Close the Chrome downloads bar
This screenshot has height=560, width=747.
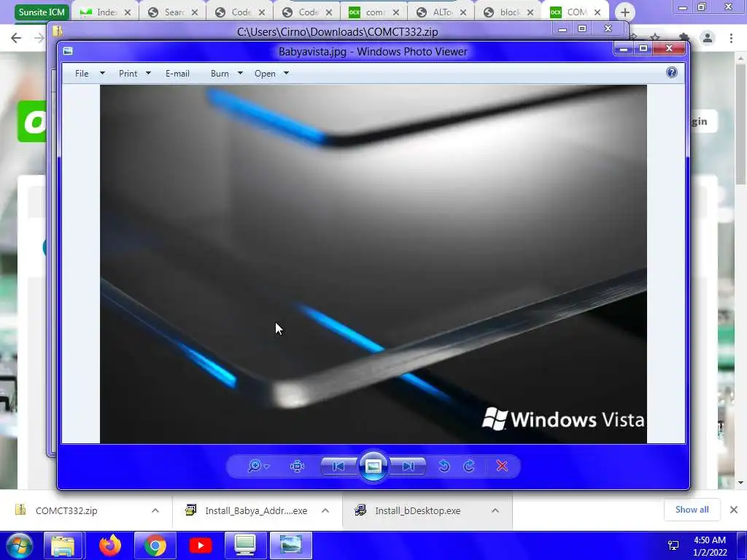point(734,510)
